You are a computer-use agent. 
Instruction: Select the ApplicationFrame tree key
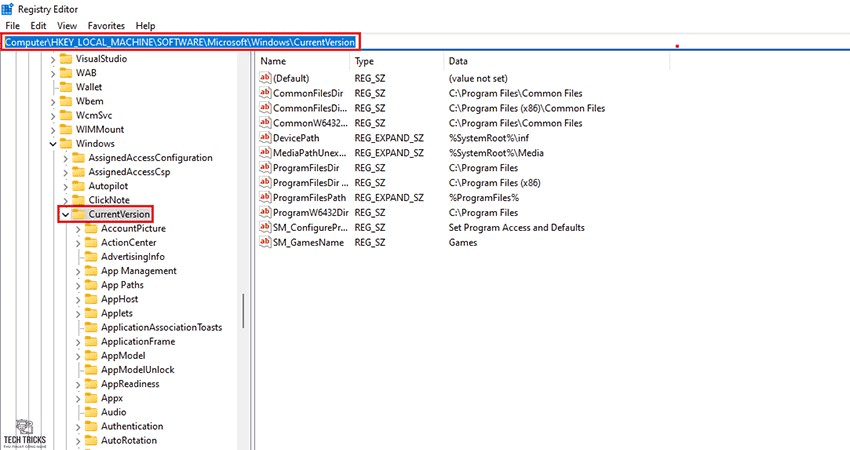[x=138, y=342]
